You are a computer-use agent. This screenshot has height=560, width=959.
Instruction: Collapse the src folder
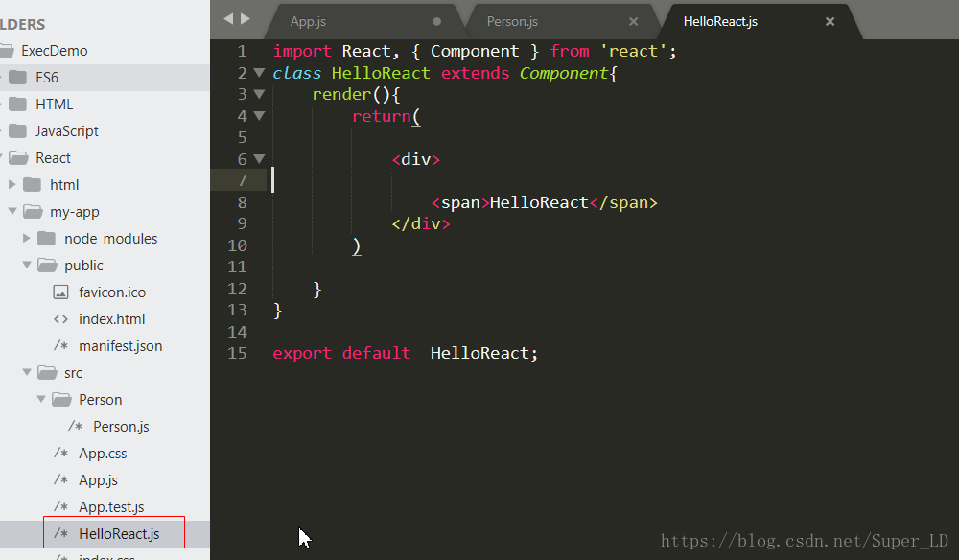point(27,372)
